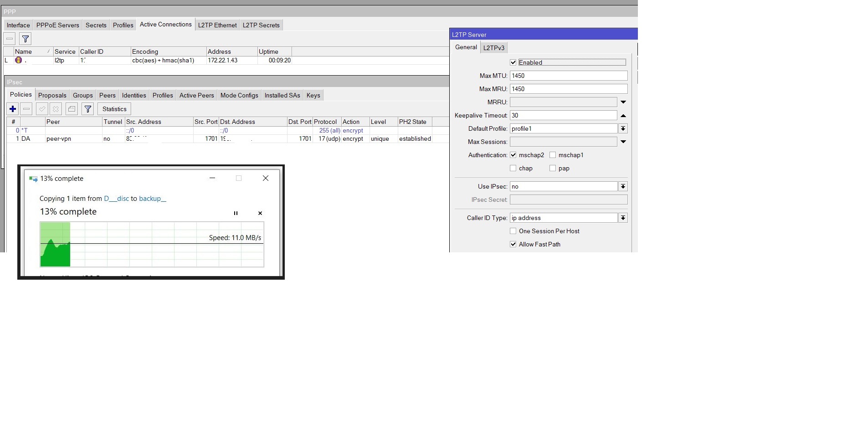Click Max MRU input field
The width and height of the screenshot is (868, 425).
(569, 89)
